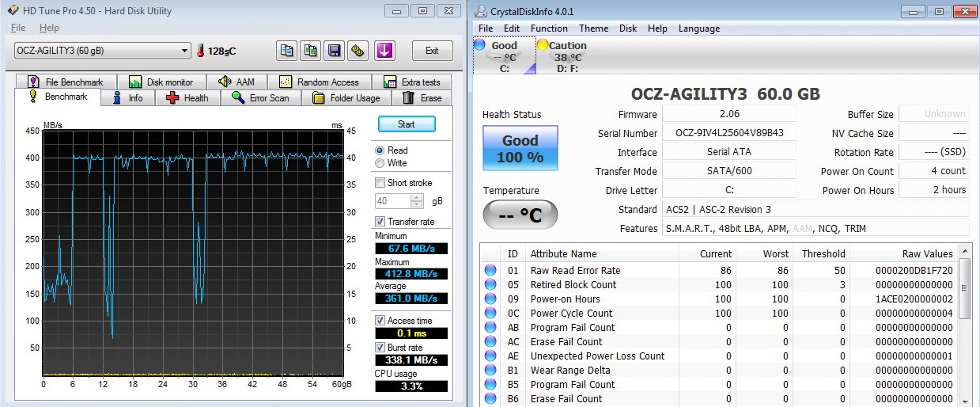The width and height of the screenshot is (980, 407).
Task: Click the blue orb beside Wear Range Delta
Action: coord(490,371)
